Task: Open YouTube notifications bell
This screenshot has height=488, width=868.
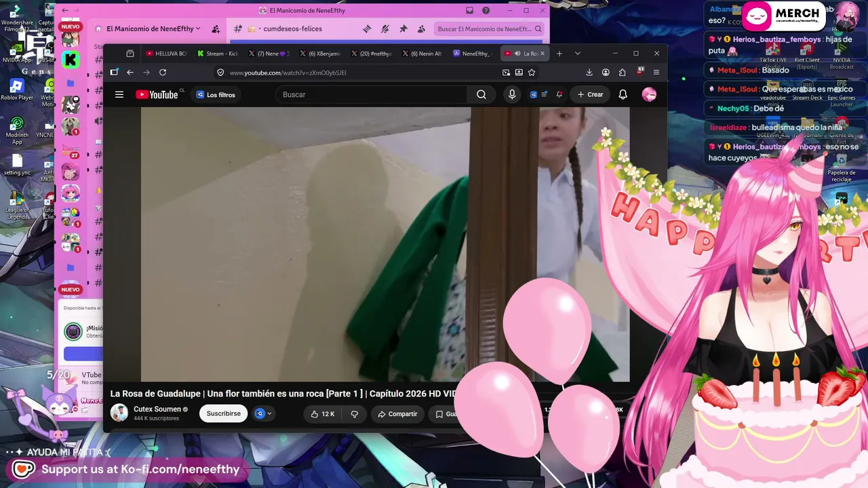Action: (x=623, y=95)
